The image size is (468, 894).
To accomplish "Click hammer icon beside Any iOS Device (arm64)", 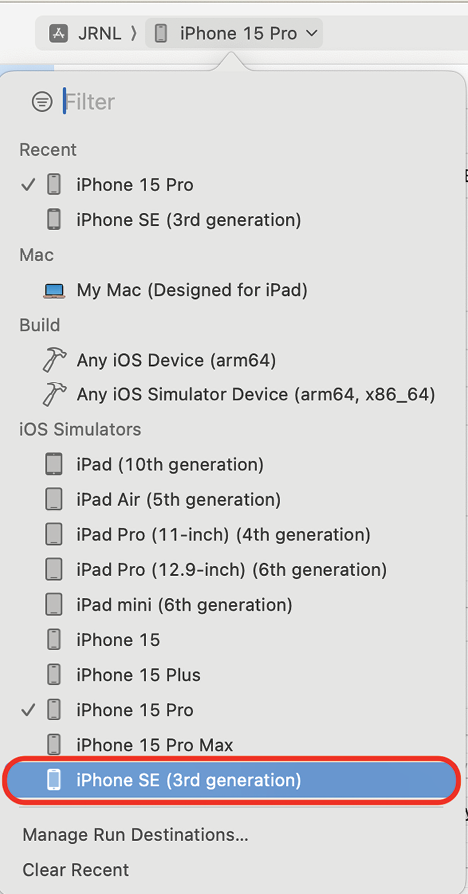I will coord(54,360).
